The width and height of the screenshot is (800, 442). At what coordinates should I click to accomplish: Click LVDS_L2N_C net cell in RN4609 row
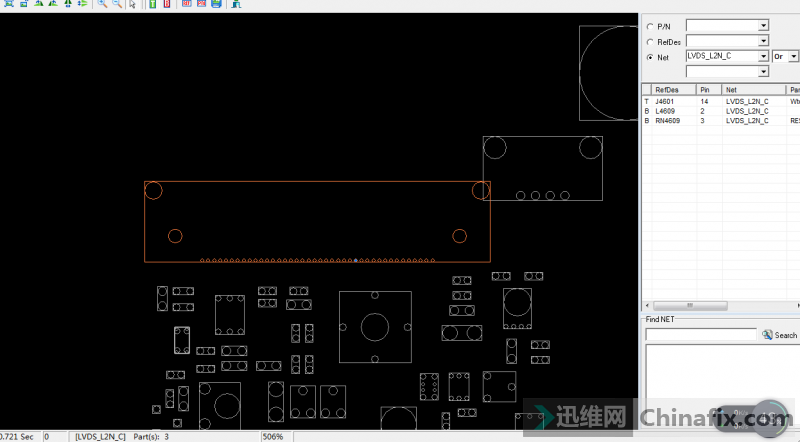click(x=747, y=120)
